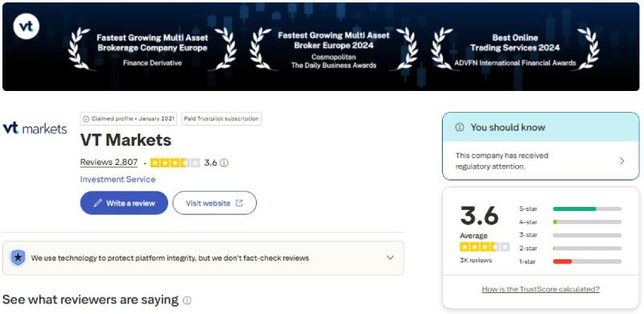Click the Claimed profile January 2021 badge

point(129,119)
